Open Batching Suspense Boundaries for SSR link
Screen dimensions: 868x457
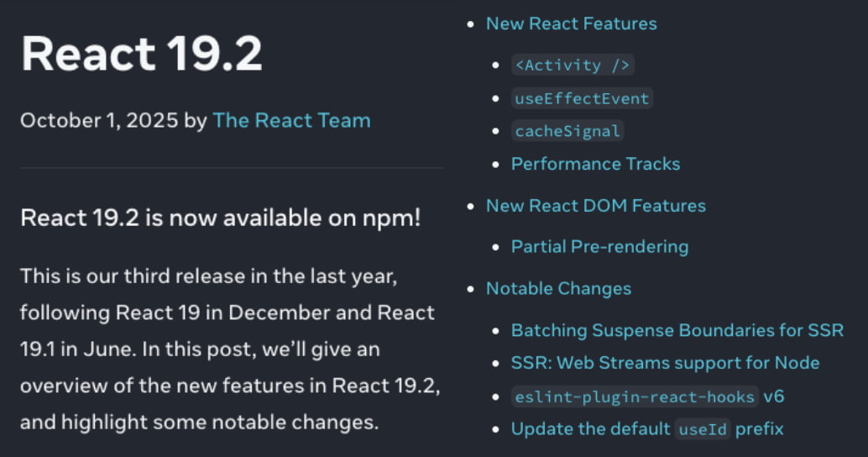point(677,330)
